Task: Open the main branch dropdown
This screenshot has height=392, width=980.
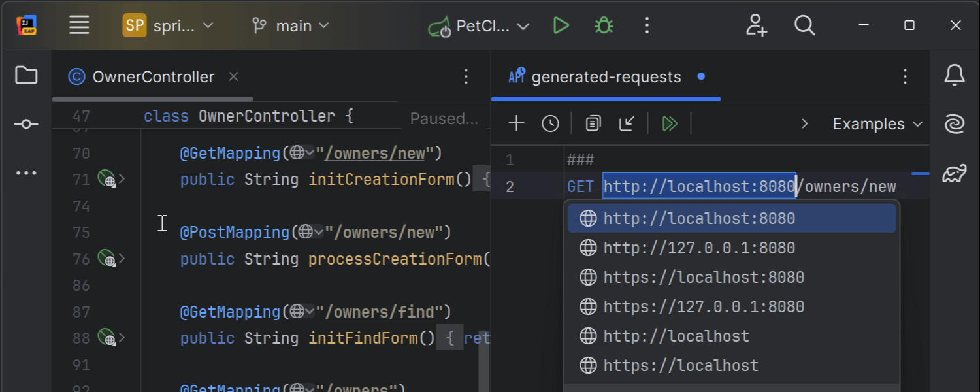Action: (291, 26)
